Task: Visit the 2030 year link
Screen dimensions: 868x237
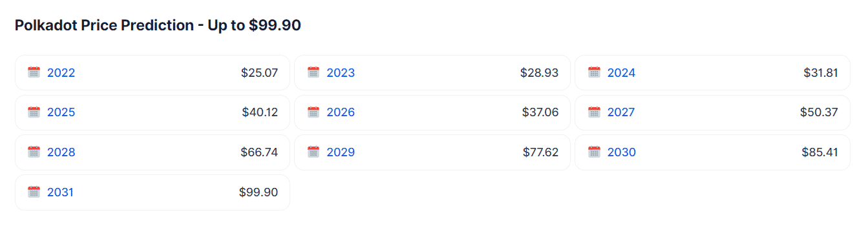Action: click(621, 152)
